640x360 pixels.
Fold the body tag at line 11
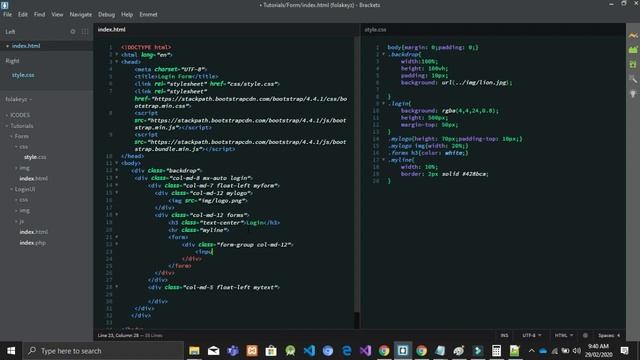pos(117,163)
